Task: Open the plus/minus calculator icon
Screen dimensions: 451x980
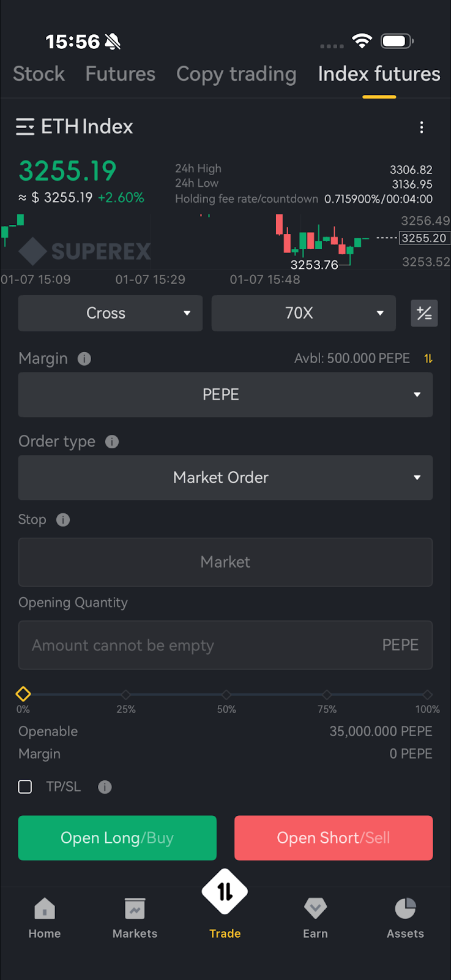Action: pyautogui.click(x=424, y=314)
